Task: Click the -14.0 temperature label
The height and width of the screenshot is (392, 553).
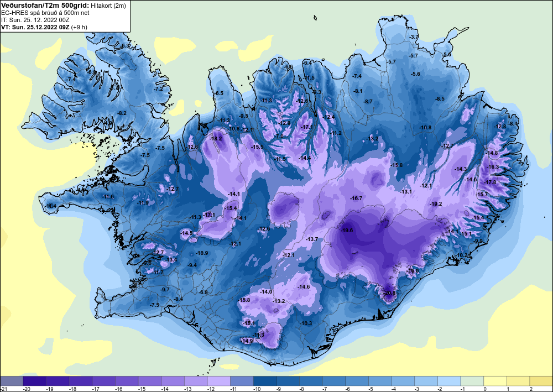Action: tap(267, 291)
